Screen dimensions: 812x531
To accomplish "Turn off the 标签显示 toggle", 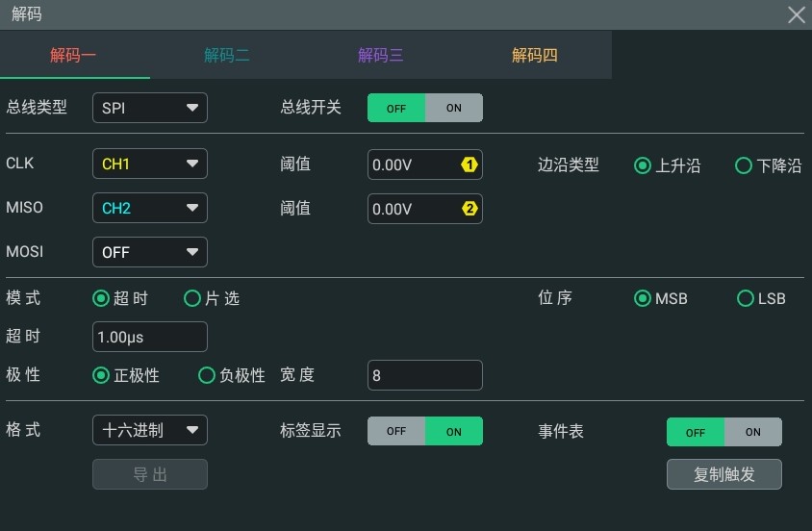I will pos(396,431).
